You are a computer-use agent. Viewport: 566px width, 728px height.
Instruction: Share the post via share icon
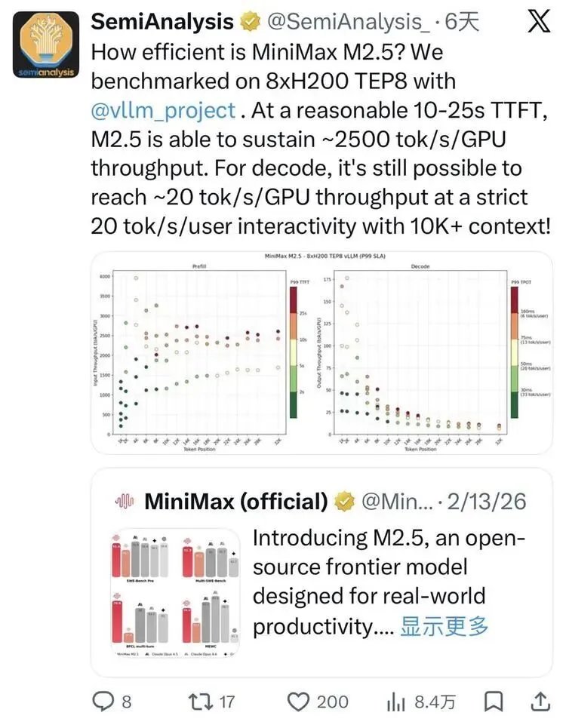pos(540,702)
